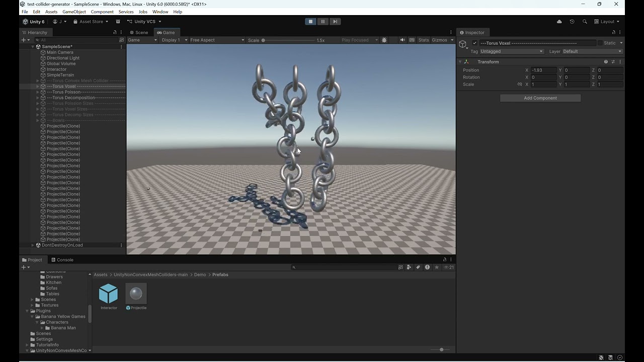Toggle Gizmos in Game view
The image size is (644, 362).
pyautogui.click(x=439, y=40)
